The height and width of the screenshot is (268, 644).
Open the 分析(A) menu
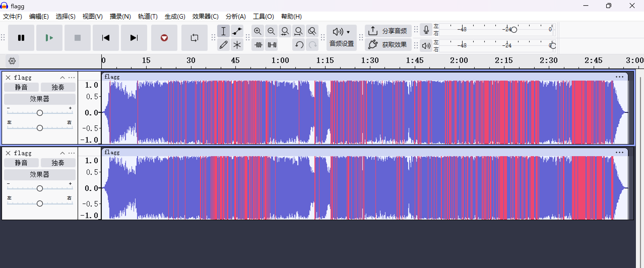pyautogui.click(x=235, y=17)
